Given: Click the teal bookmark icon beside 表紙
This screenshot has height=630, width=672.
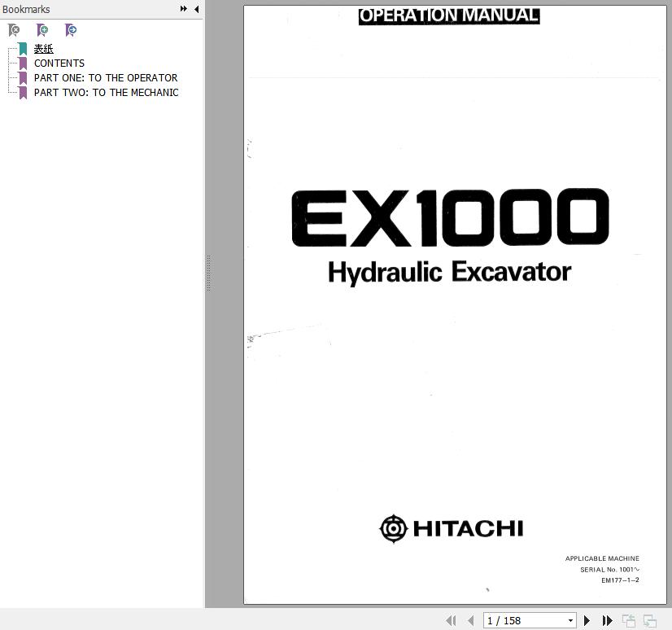Looking at the screenshot, I should pos(23,49).
